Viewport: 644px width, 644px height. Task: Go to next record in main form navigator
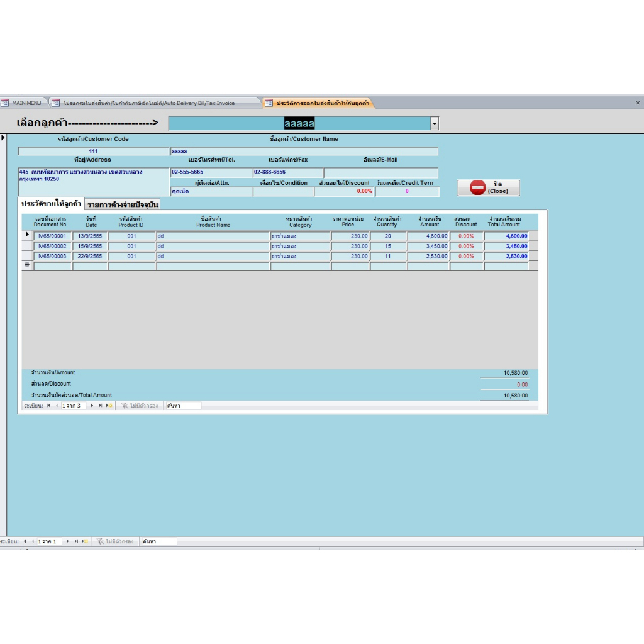point(68,541)
